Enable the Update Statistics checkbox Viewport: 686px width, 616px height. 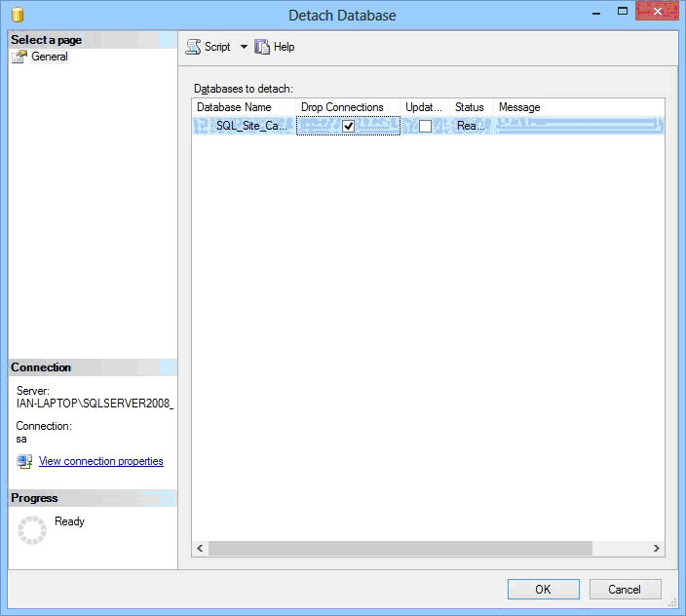click(425, 126)
